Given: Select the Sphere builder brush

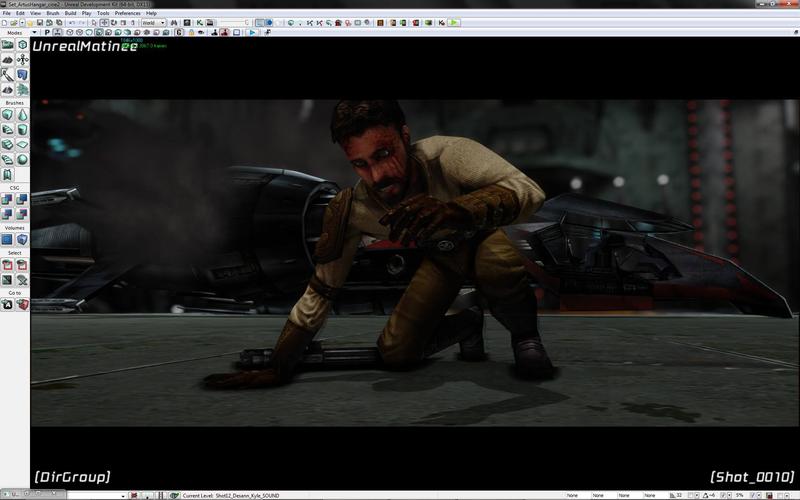Looking at the screenshot, I should tap(22, 159).
